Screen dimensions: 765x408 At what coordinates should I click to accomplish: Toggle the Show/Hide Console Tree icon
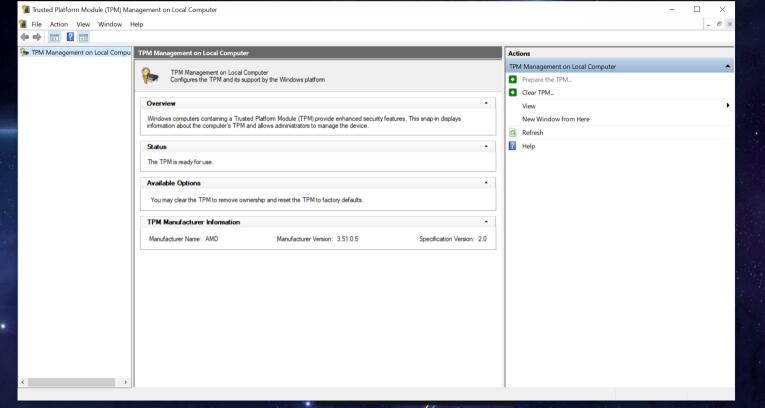(54, 37)
